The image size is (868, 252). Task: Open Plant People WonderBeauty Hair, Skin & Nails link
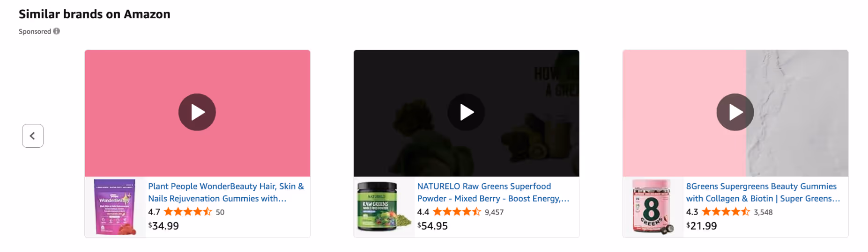[x=226, y=192]
